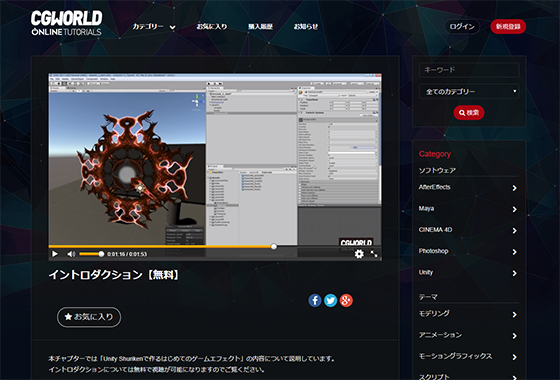The height and width of the screenshot is (380, 560).
Task: Open video settings gear icon
Action: (x=359, y=254)
